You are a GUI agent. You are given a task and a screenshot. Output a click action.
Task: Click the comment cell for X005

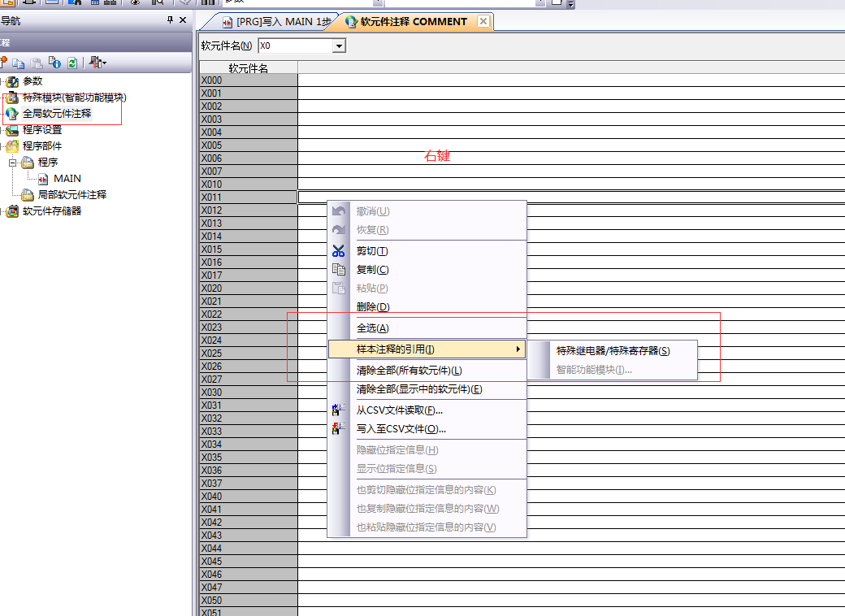tap(569, 145)
